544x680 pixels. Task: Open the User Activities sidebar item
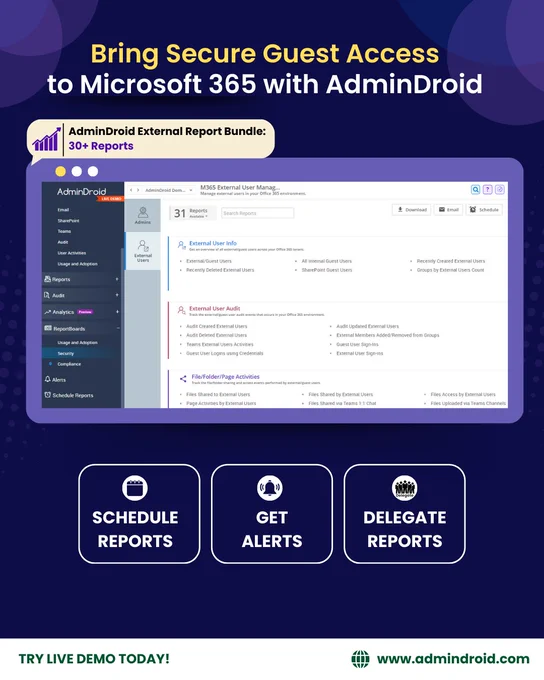point(72,253)
